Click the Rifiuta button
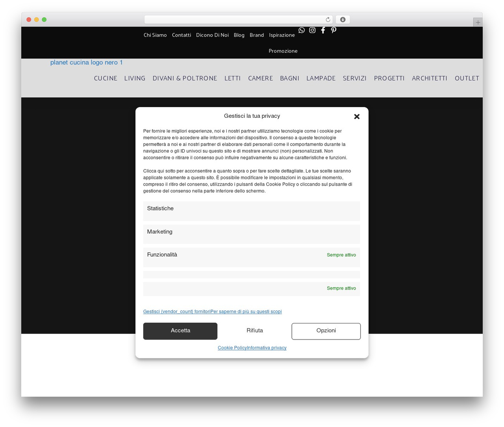This screenshot has width=504, height=427. (255, 331)
